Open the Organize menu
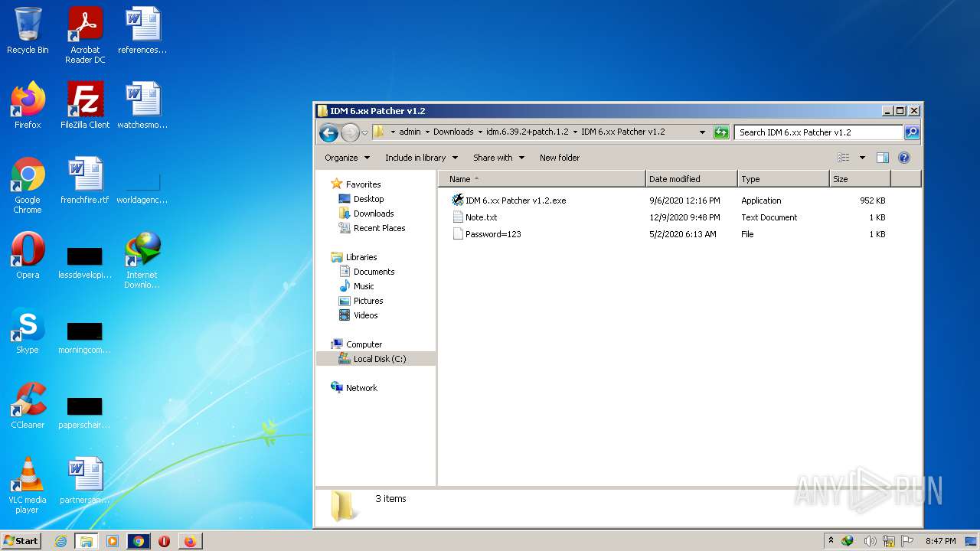The width and height of the screenshot is (980, 551). pos(347,158)
